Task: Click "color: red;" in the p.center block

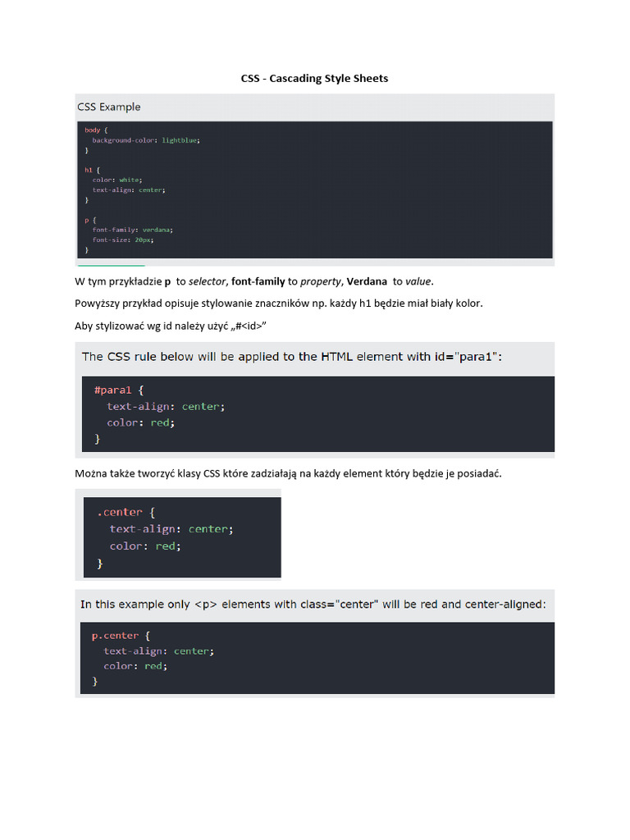Action: coord(135,666)
